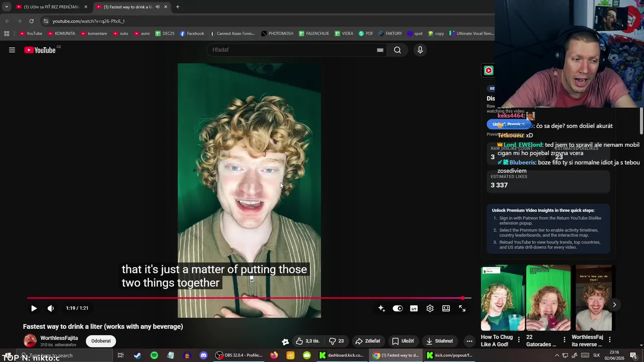This screenshot has height=362, width=644.
Task: Start voice search with the microphone icon
Action: [420, 50]
